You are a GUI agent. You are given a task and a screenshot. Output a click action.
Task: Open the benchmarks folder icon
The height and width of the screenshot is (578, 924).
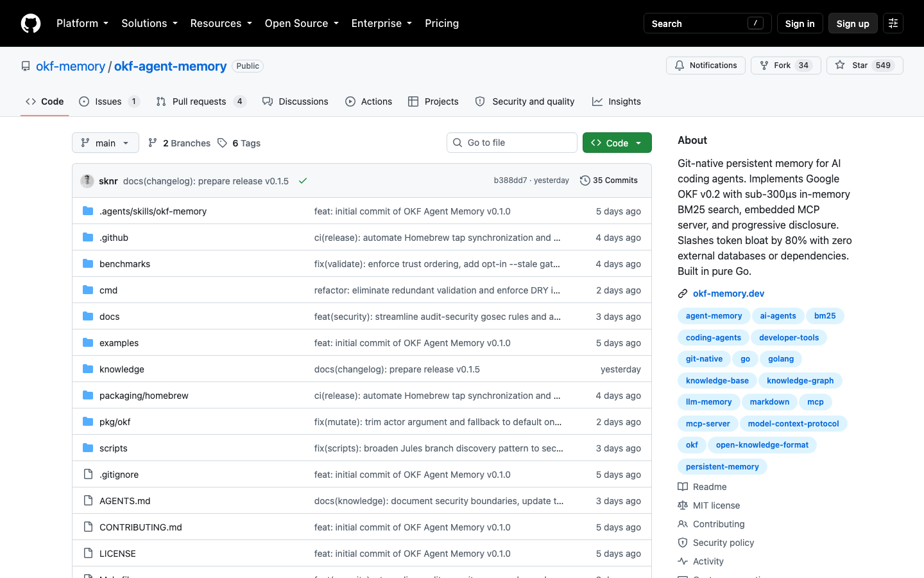coord(88,264)
